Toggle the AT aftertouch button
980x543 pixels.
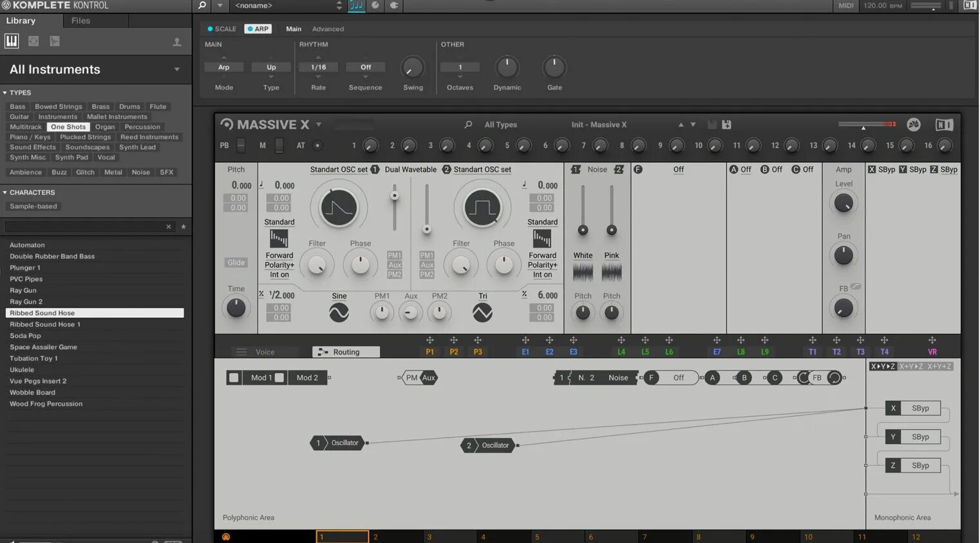tap(317, 145)
